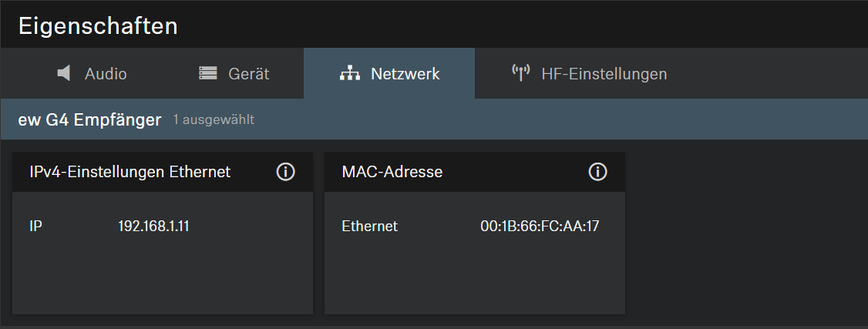The height and width of the screenshot is (329, 868).
Task: Click the IP field label
Action: 35,227
